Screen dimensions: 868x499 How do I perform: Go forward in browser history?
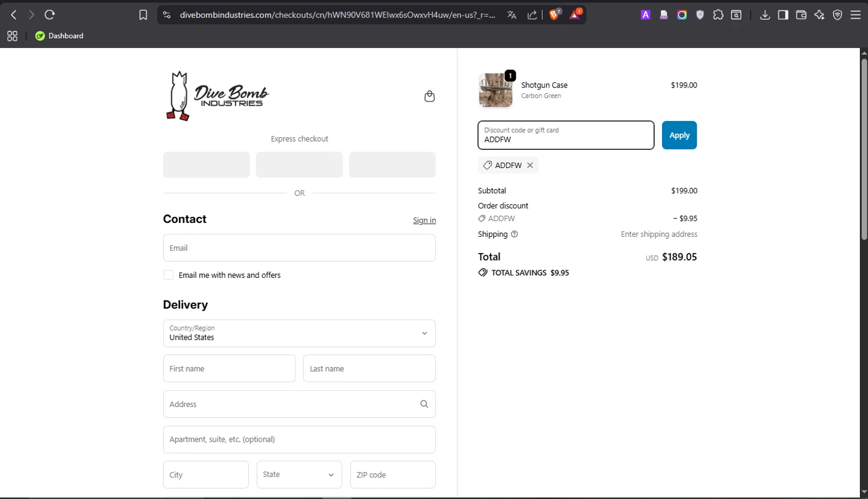31,15
